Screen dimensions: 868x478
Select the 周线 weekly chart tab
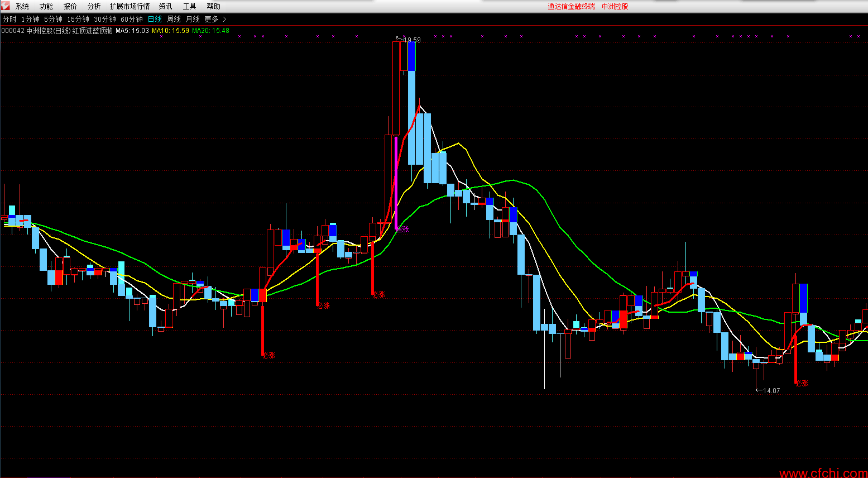coord(174,20)
